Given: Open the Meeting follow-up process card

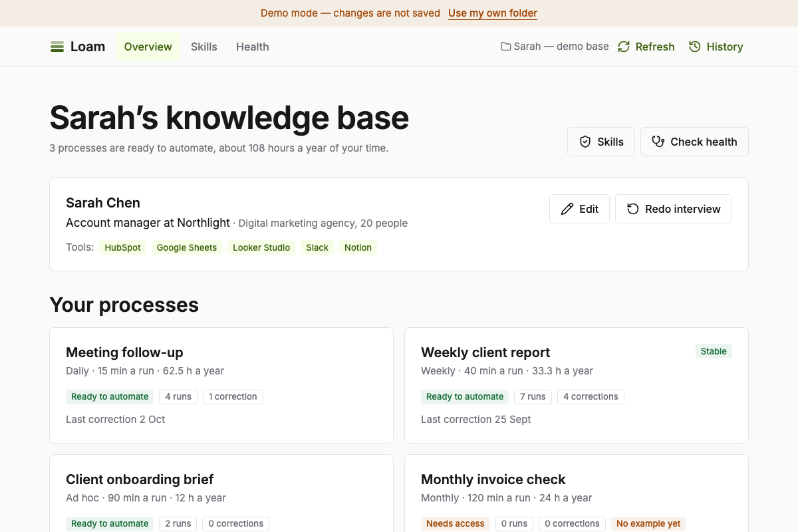Looking at the screenshot, I should pyautogui.click(x=221, y=385).
